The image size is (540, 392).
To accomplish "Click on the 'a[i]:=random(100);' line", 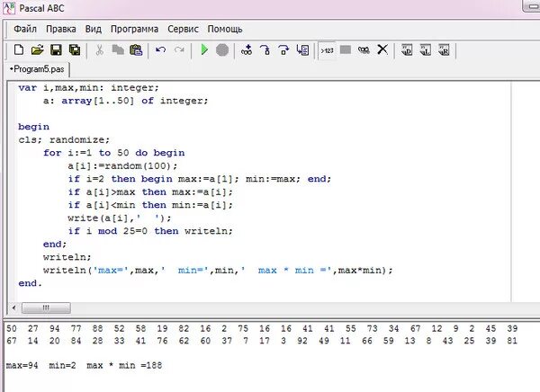I will 122,166.
